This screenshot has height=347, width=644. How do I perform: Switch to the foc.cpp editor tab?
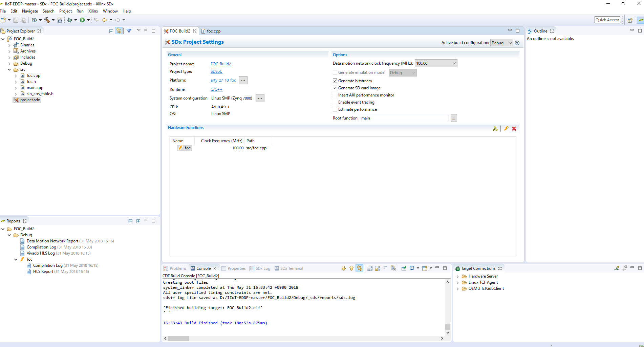click(213, 31)
